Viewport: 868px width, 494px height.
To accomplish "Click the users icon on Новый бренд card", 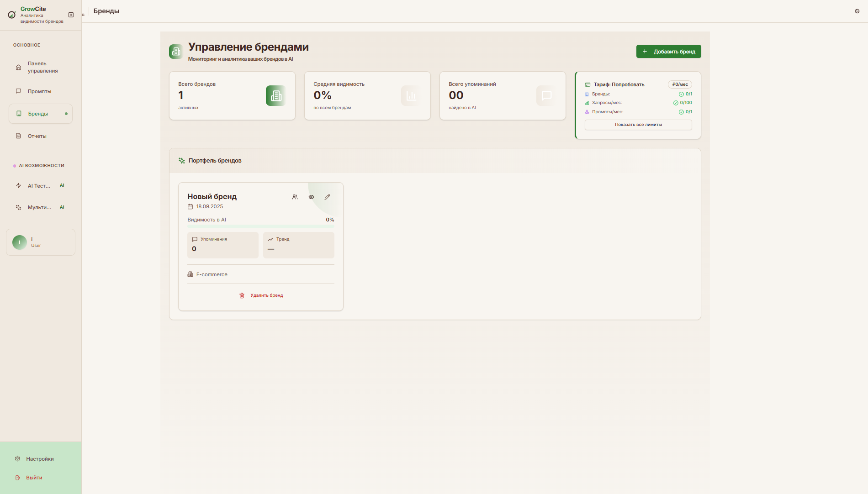I will coord(295,197).
